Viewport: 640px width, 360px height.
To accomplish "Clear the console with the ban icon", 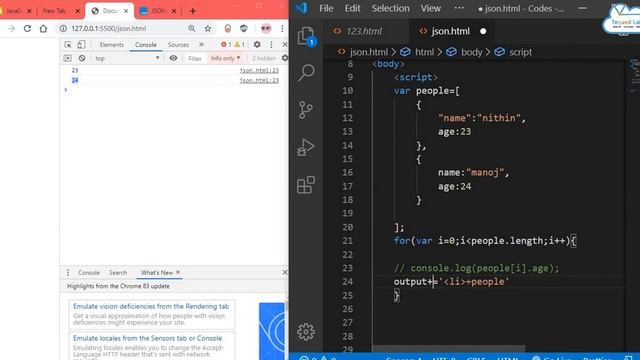I will [x=82, y=58].
